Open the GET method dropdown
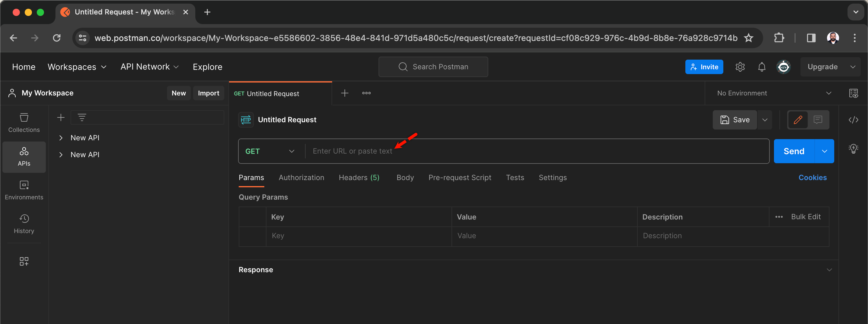Screen dimensions: 868x324 coord(271,151)
